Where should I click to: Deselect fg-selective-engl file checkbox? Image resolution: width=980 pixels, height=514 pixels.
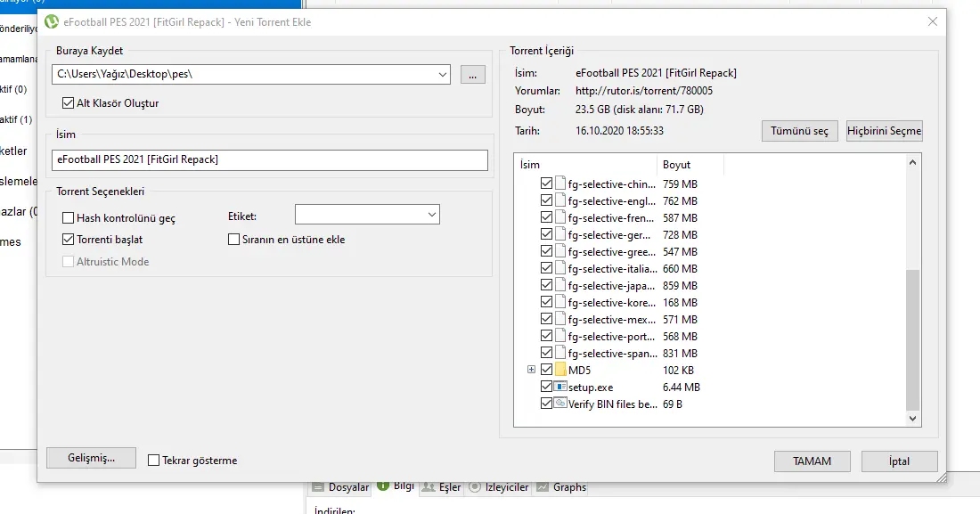(546, 200)
